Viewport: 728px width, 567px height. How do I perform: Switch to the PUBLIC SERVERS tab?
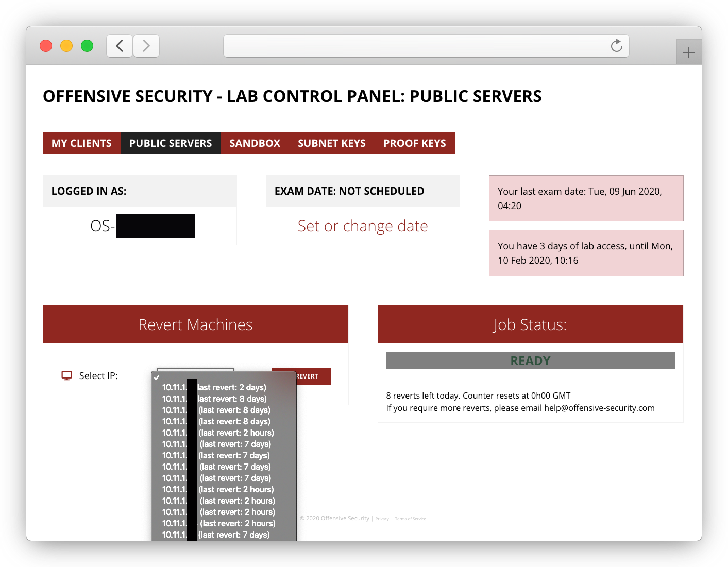[171, 143]
